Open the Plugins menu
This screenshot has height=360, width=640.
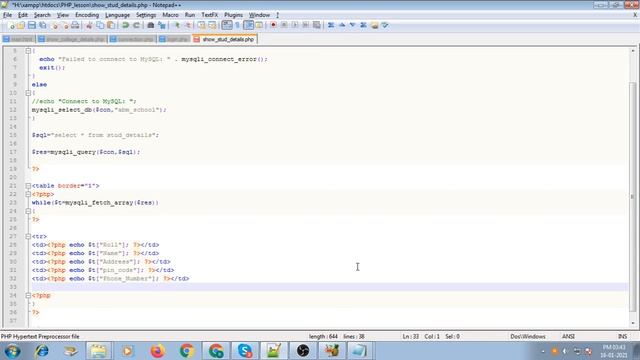pyautogui.click(x=233, y=15)
